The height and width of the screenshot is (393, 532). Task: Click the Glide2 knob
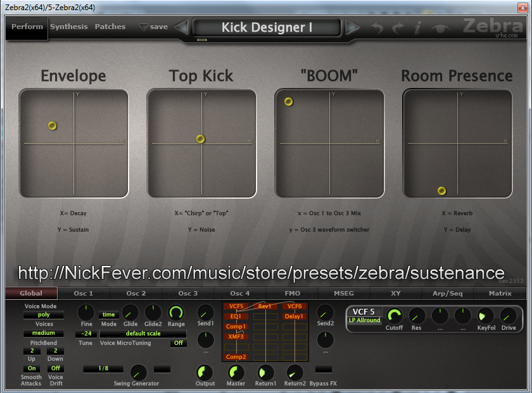pyautogui.click(x=153, y=312)
